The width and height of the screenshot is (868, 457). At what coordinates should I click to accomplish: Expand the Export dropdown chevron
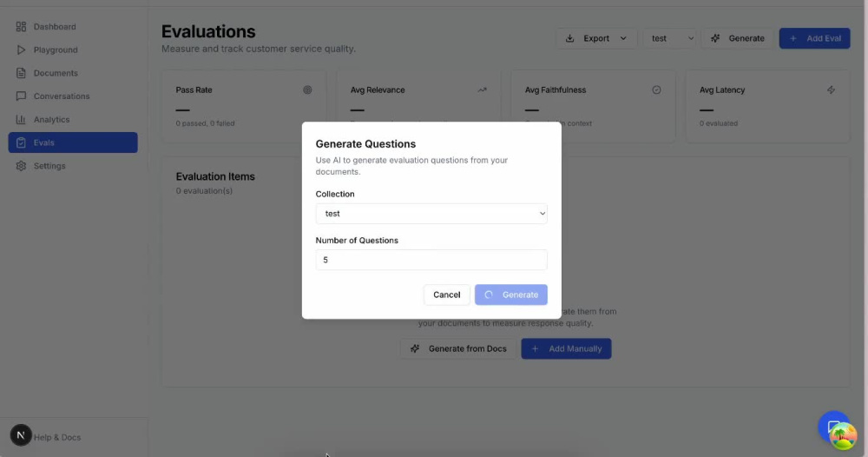623,38
